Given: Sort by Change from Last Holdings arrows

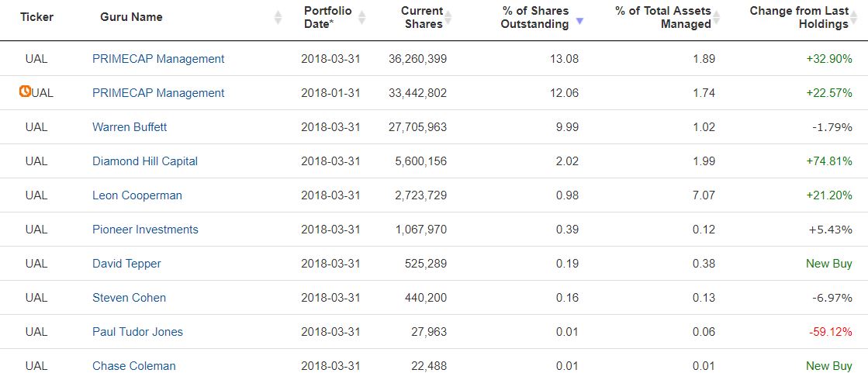Looking at the screenshot, I should [x=853, y=18].
